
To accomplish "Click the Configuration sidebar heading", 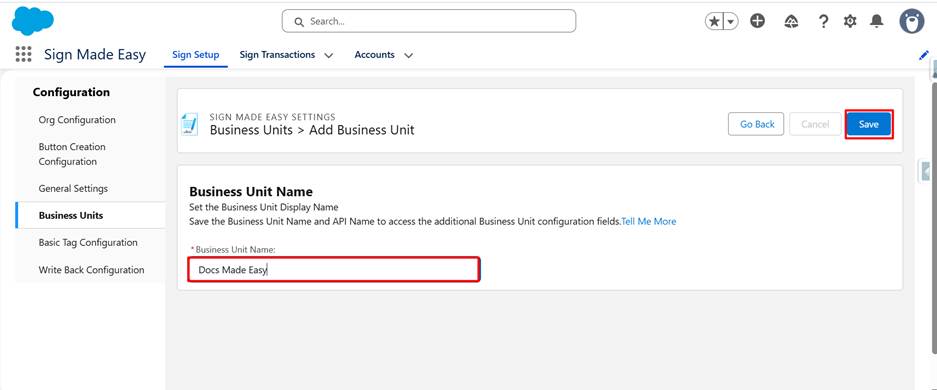I will click(x=71, y=93).
